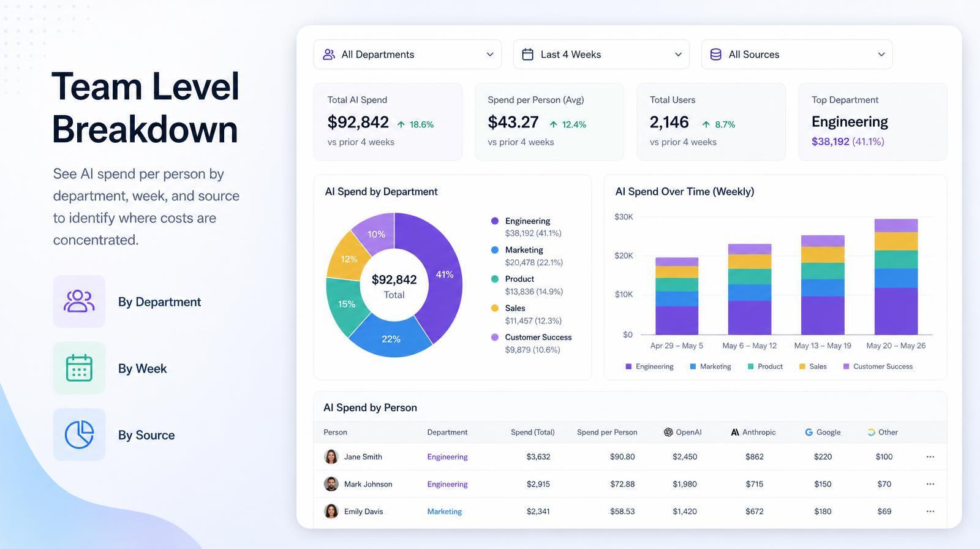This screenshot has width=980, height=549.
Task: Expand the All Departments chevron arrow
Action: click(490, 55)
